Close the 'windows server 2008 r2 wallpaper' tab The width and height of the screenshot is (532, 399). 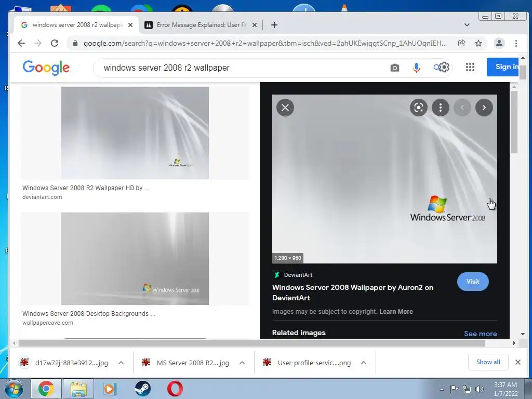[130, 25]
